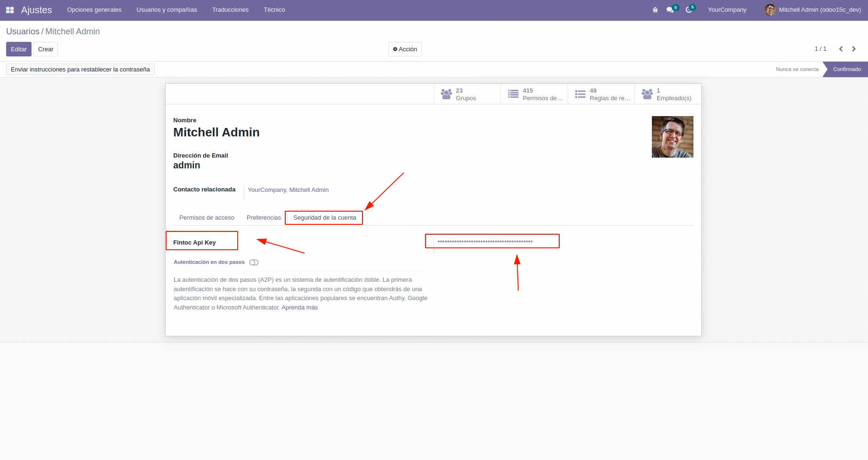Screen dimensions: 868x460
Task: Open YourCompany, Mitchell Admin contact link
Action: click(289, 190)
